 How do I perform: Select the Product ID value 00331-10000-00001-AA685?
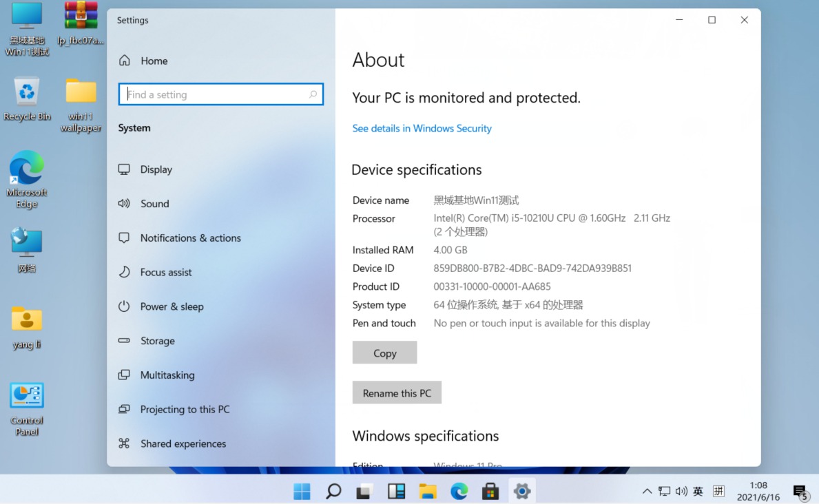coord(492,286)
